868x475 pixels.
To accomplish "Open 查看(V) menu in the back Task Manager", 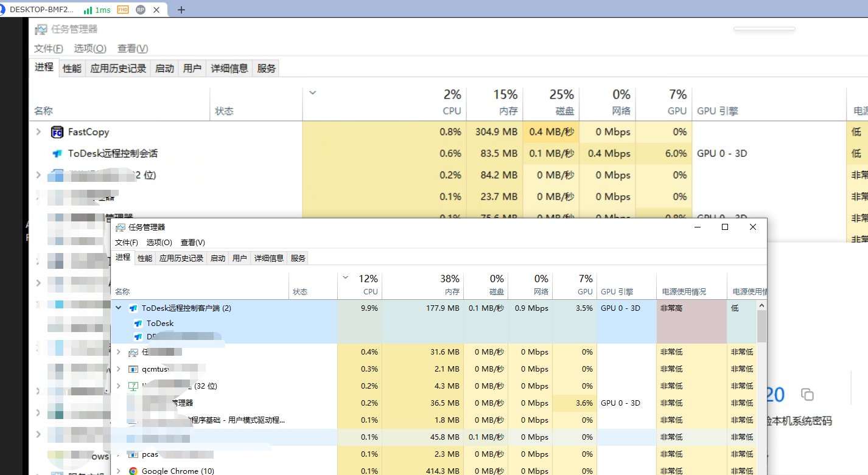I will point(133,49).
